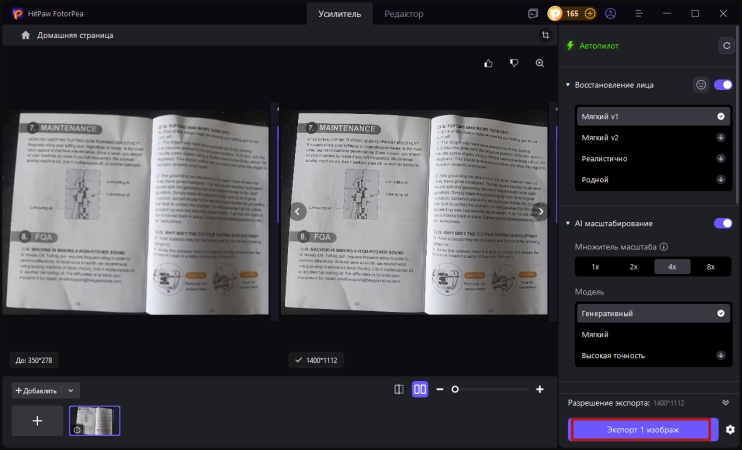742x450 pixels.
Task: Expand the Разрешение экспорта options
Action: [x=725, y=401]
